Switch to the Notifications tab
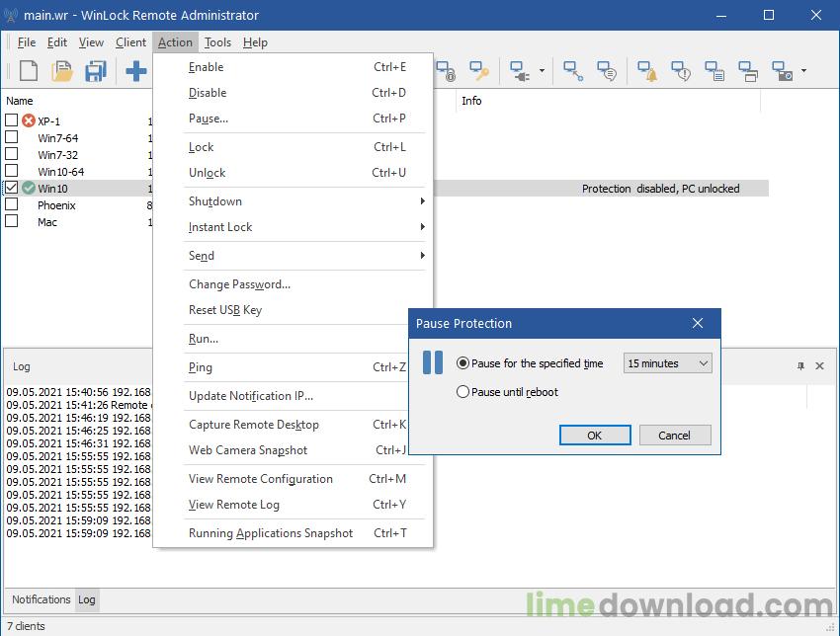This screenshot has width=840, height=636. (42, 599)
